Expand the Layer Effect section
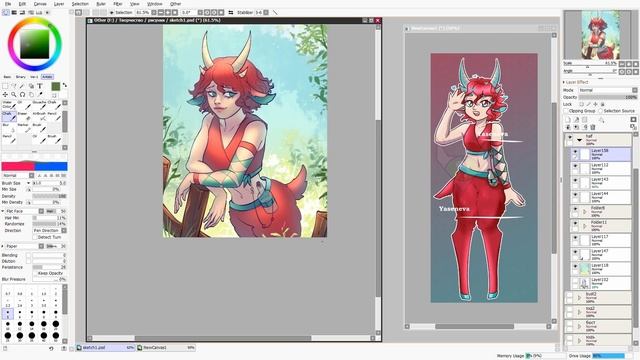 pos(564,82)
